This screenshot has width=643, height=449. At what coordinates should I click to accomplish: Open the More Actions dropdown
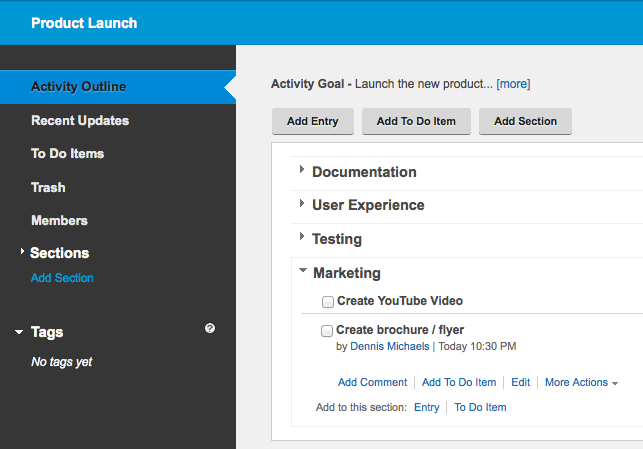pos(581,382)
